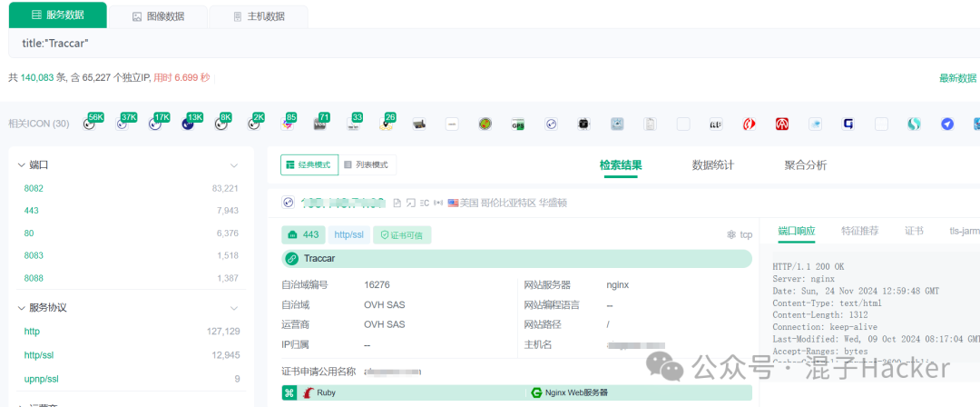The width and height of the screenshot is (980, 407).
Task: Open the 图像数据 tab
Action: (x=158, y=17)
